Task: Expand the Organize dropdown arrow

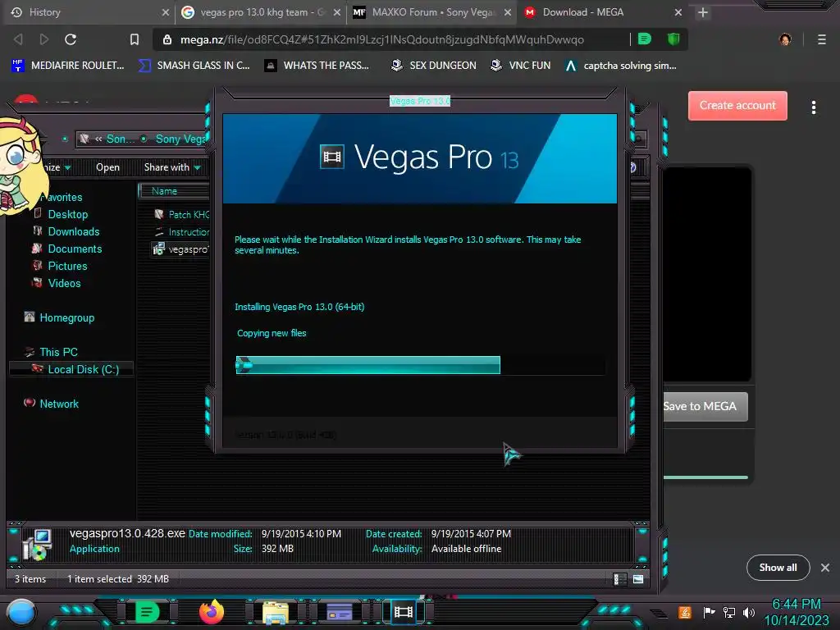Action: click(x=67, y=167)
